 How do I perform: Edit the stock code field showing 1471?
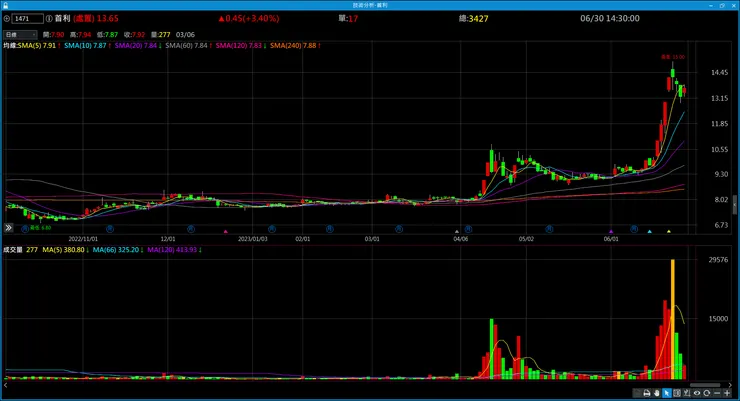(x=27, y=19)
